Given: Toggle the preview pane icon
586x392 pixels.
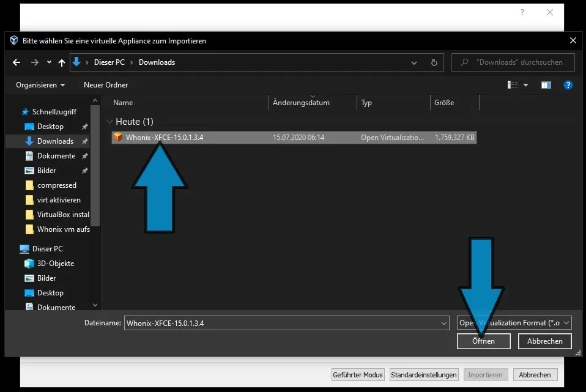Looking at the screenshot, I should 546,85.
